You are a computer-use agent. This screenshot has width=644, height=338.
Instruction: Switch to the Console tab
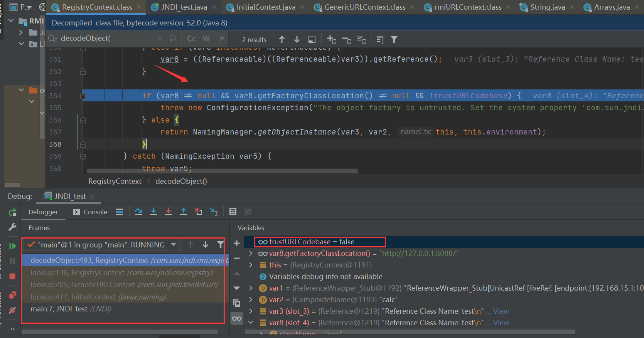(x=90, y=212)
